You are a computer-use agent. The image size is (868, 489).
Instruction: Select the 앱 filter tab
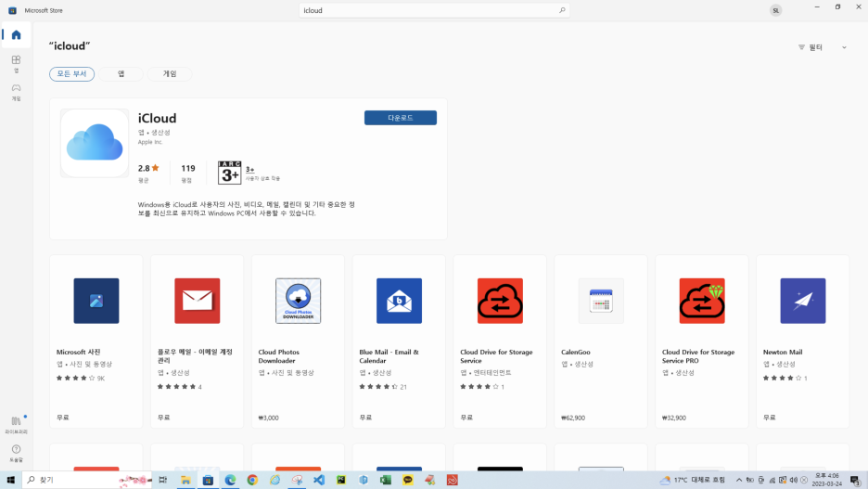(121, 73)
